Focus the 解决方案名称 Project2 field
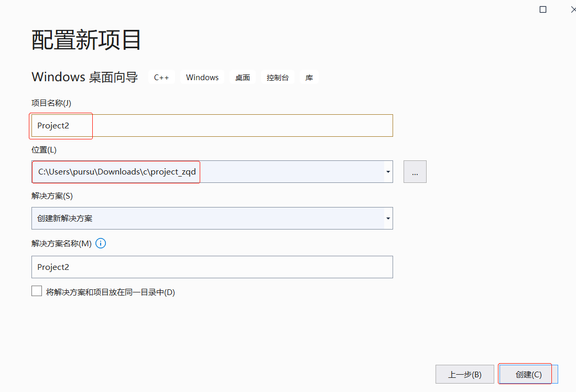Image resolution: width=576 pixels, height=392 pixels. coord(212,267)
